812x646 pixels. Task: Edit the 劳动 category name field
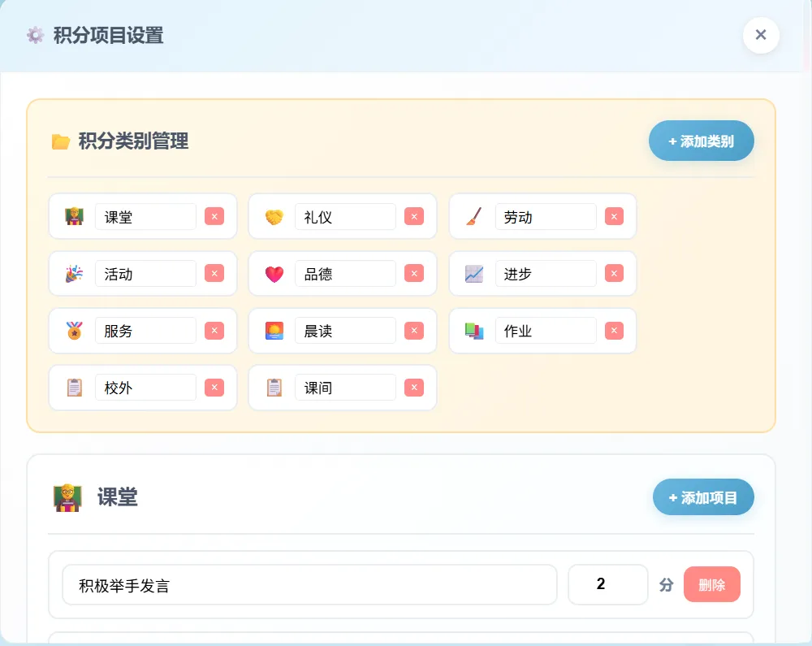point(546,216)
